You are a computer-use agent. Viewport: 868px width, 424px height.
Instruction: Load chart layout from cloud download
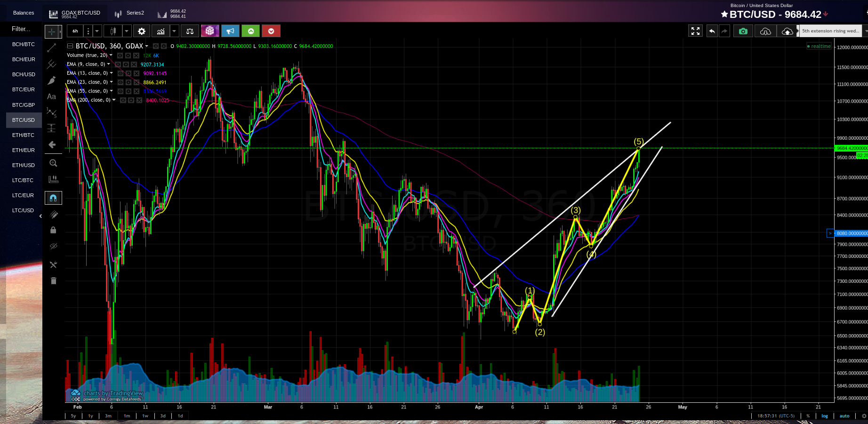[x=766, y=31]
